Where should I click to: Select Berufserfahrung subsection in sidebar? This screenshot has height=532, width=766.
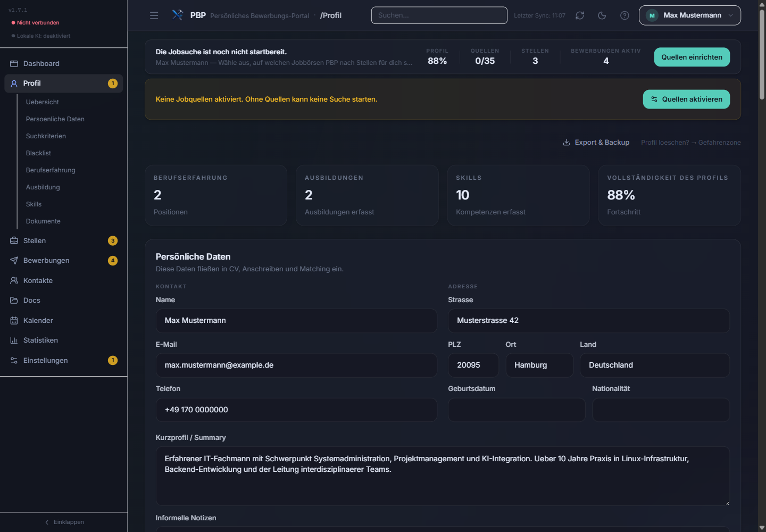51,170
